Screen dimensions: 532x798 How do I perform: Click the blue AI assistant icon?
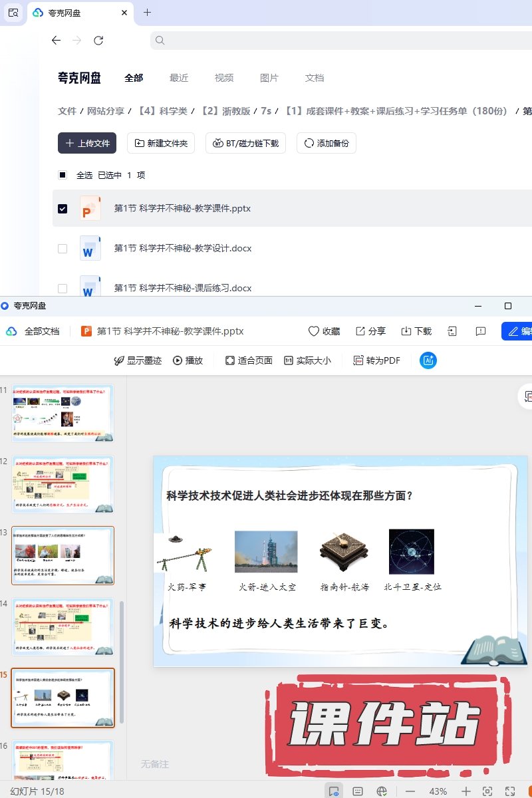point(428,360)
